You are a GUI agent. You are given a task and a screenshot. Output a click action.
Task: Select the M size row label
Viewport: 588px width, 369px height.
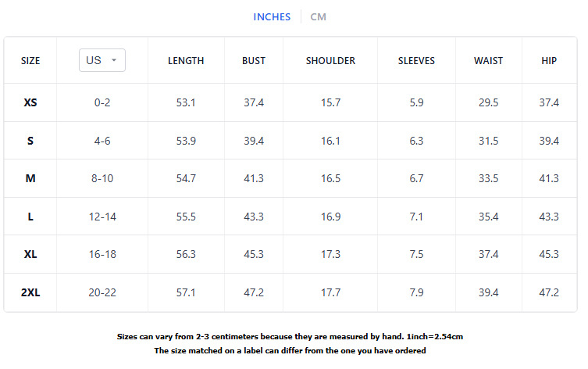pyautogui.click(x=30, y=178)
